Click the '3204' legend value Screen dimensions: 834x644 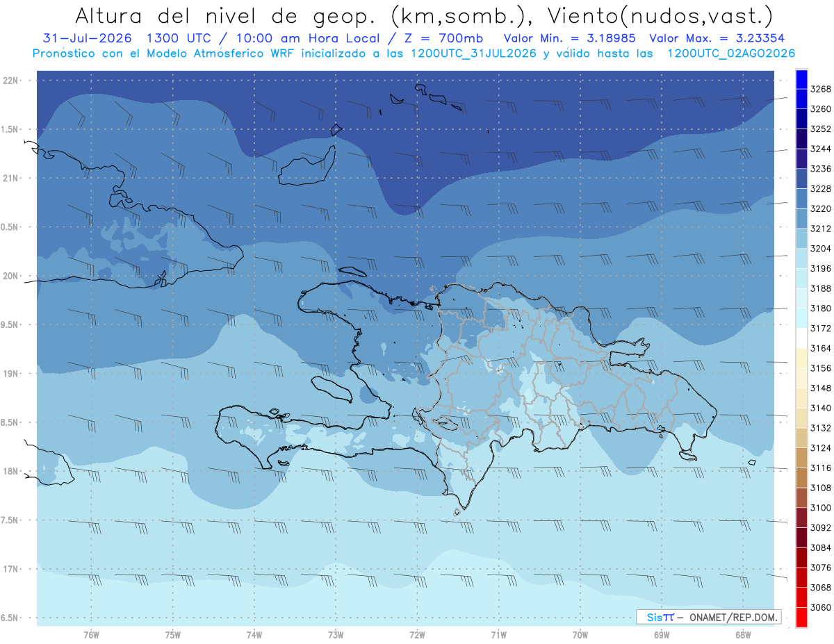tap(821, 248)
